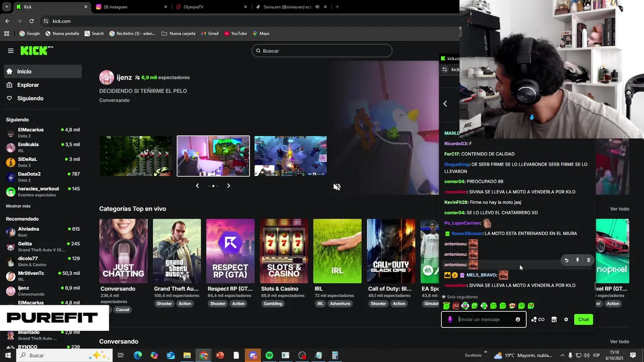The width and height of the screenshot is (644, 362).
Task: Open the recommended dicolo77 channel
Action: 43,261
